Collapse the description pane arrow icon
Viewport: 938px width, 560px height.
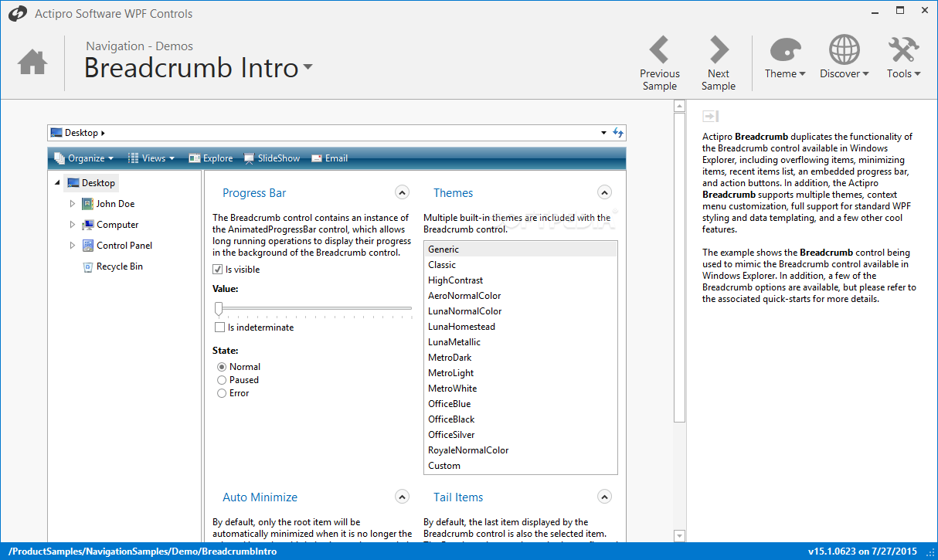[710, 116]
